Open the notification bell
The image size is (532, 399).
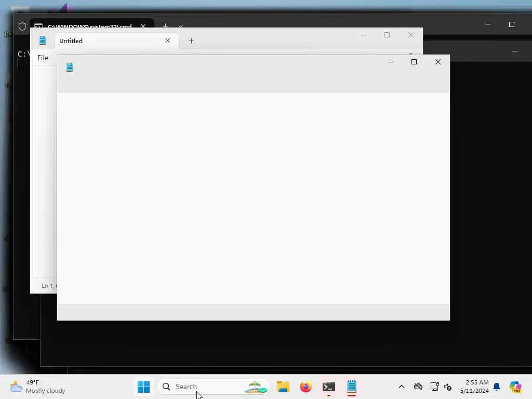coord(497,387)
